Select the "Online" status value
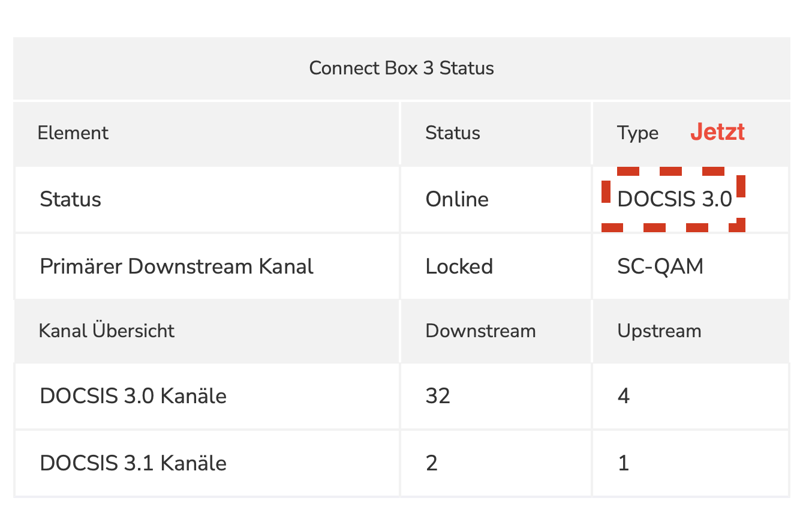The height and width of the screenshot is (516, 812). [x=457, y=199]
